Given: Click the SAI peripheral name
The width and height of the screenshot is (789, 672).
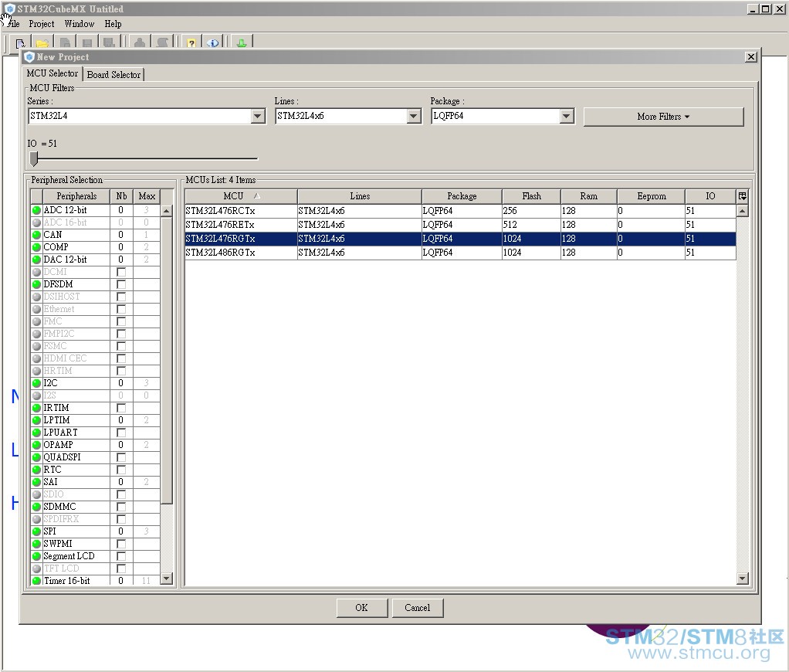Looking at the screenshot, I should point(50,482).
